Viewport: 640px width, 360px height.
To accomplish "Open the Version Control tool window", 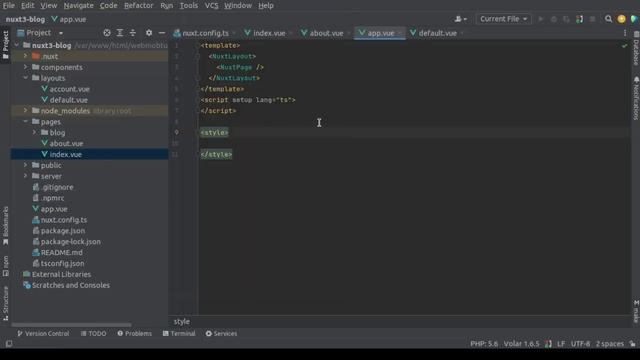I will tap(43, 333).
